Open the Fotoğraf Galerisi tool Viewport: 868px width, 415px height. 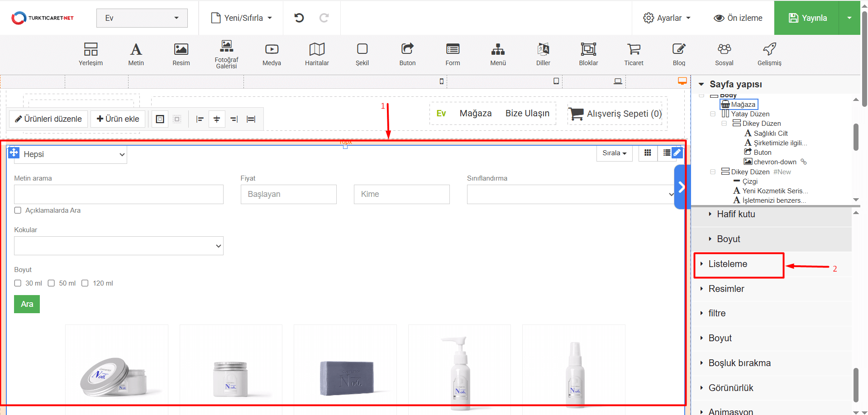[226, 54]
